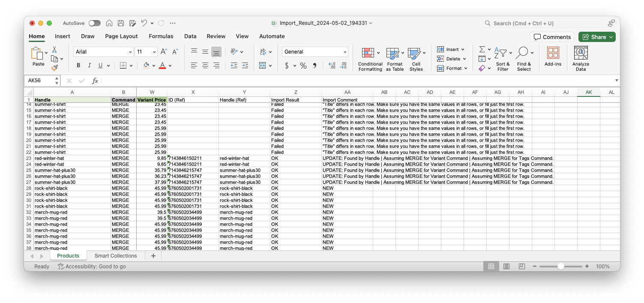Open the Comments pane button
The width and height of the screenshot is (644, 303).
pyautogui.click(x=552, y=37)
